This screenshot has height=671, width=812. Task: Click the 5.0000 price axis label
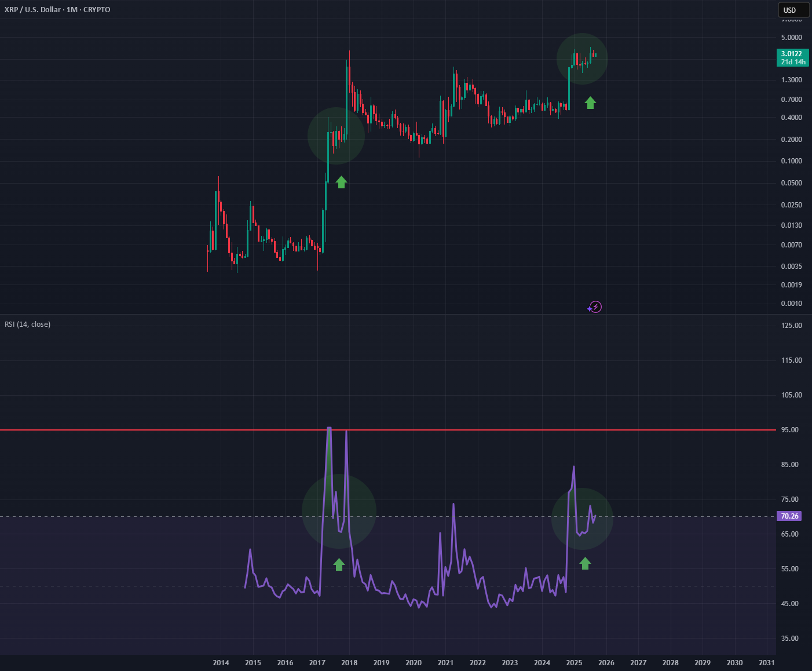792,38
